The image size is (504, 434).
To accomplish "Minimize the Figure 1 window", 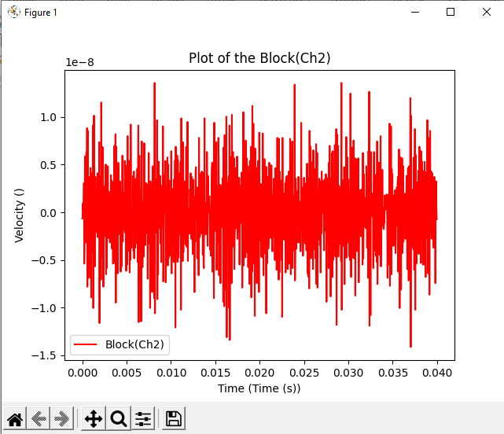I will pos(415,13).
